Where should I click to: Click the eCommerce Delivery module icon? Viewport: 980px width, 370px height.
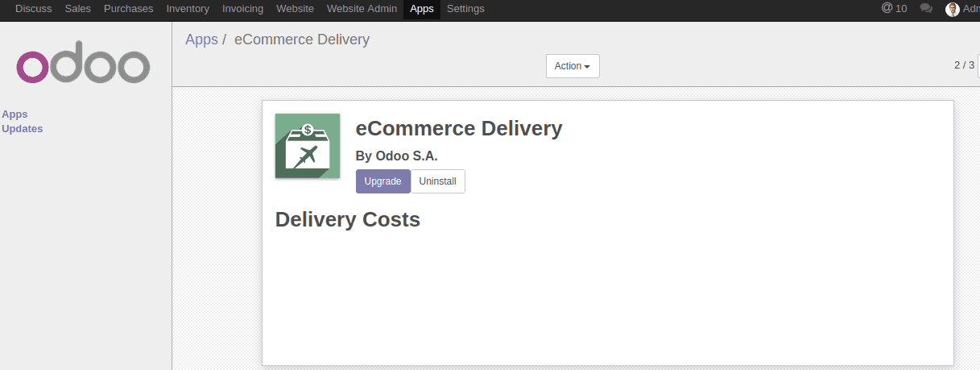click(x=308, y=146)
